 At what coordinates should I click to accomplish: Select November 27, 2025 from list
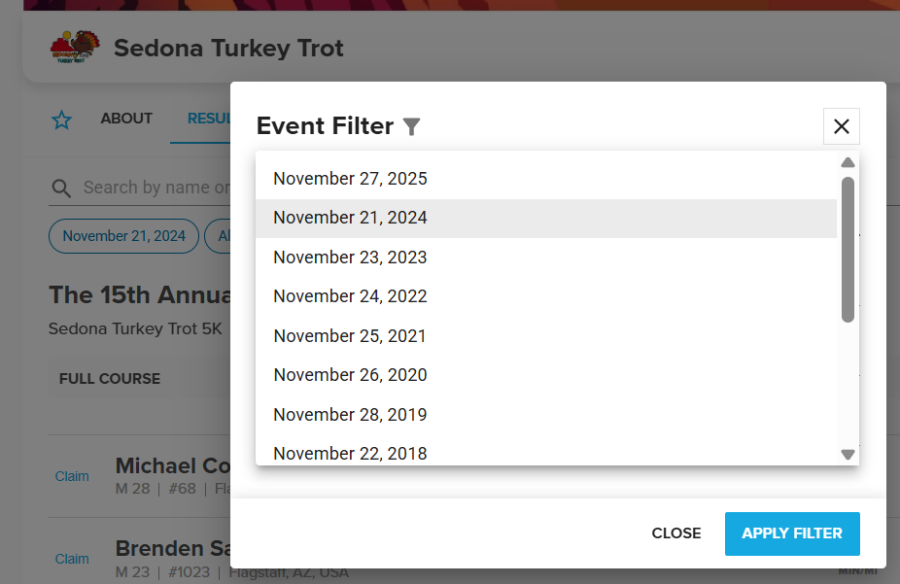pyautogui.click(x=350, y=179)
